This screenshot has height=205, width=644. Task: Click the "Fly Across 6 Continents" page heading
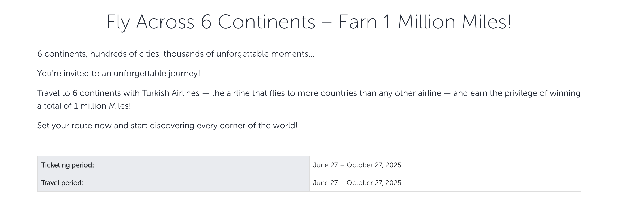point(210,22)
